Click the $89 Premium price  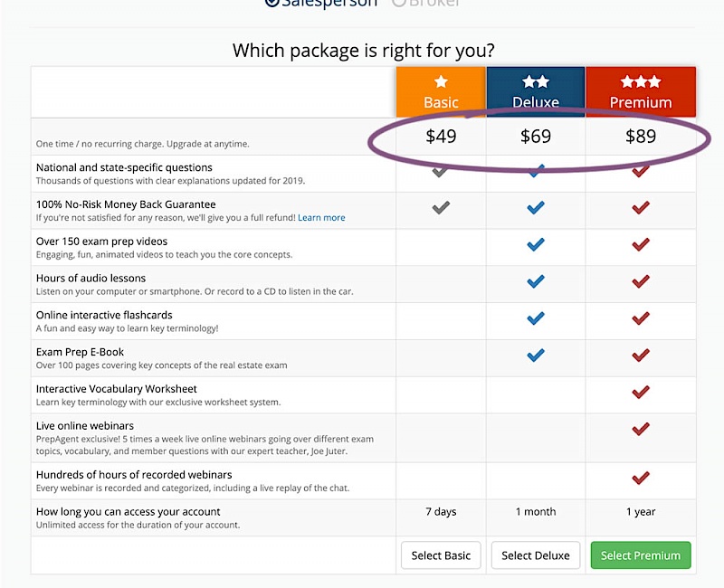pyautogui.click(x=641, y=138)
